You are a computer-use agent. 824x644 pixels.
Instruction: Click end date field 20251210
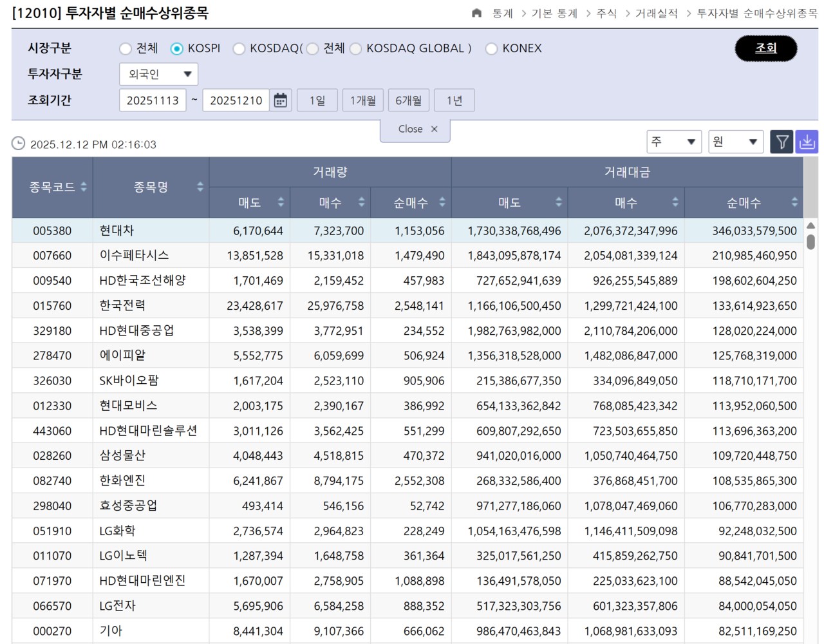(236, 100)
